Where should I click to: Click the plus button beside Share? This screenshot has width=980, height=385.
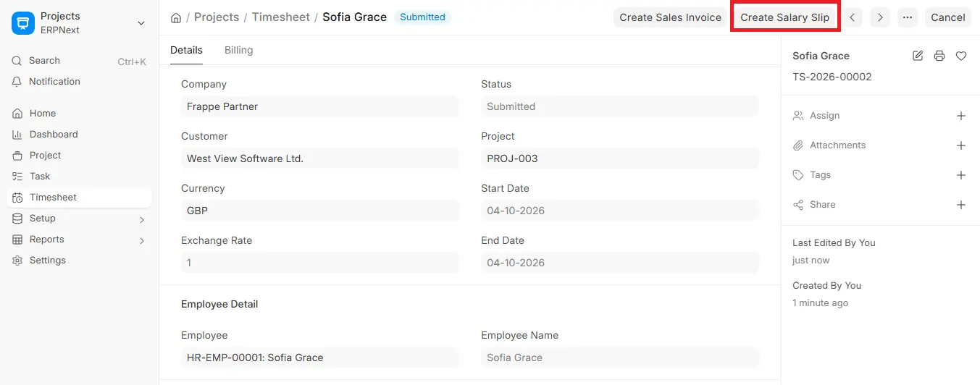961,205
